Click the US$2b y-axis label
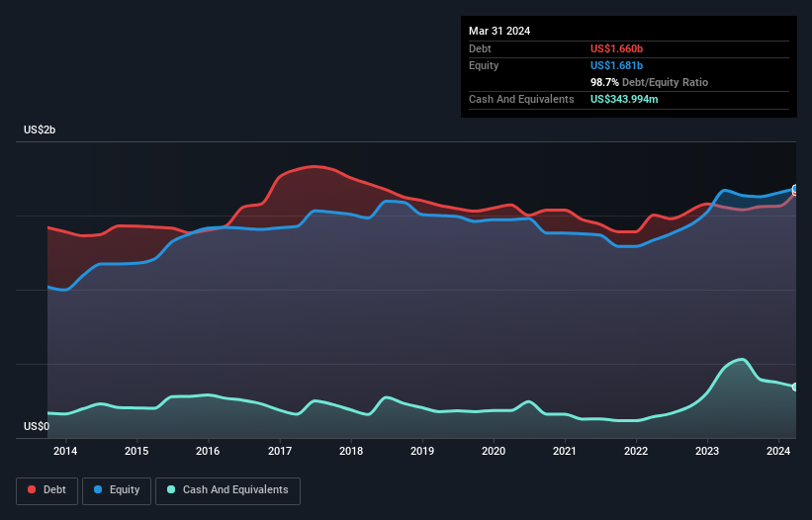 coord(40,131)
